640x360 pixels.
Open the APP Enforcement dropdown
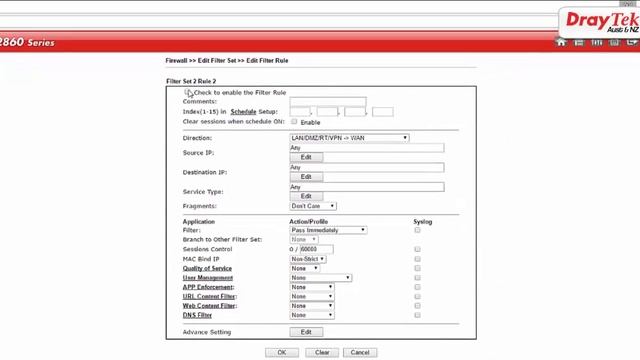[312, 287]
